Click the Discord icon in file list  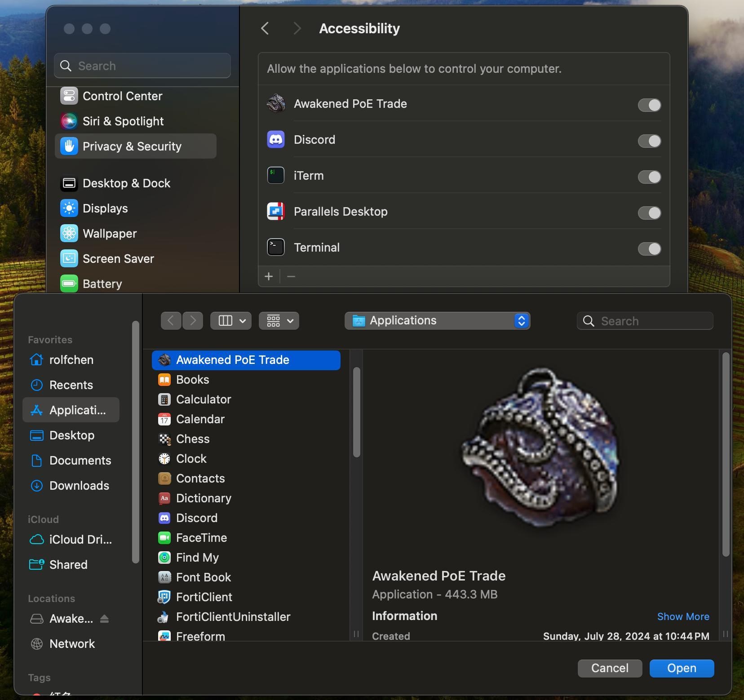[164, 518]
